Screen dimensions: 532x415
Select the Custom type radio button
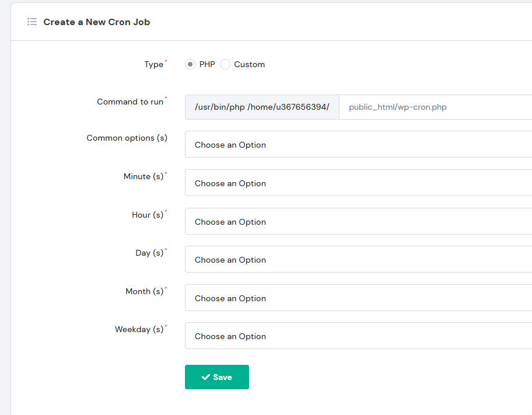click(x=225, y=64)
